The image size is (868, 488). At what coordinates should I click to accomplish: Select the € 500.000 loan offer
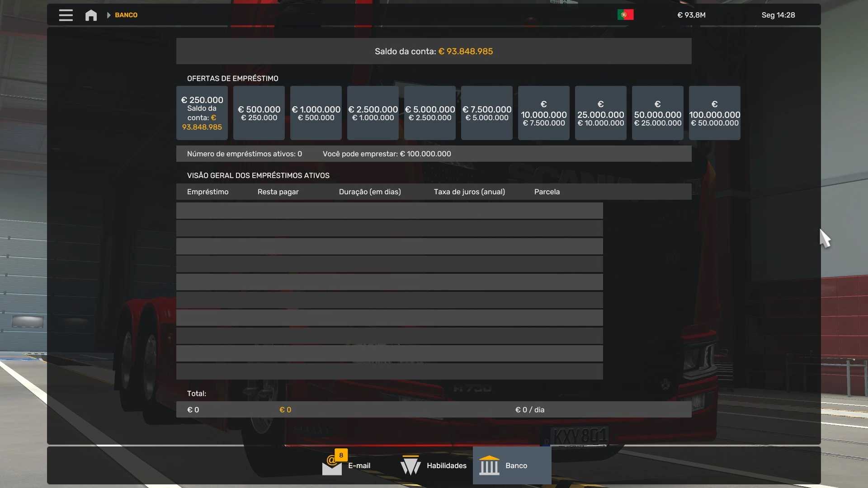pyautogui.click(x=259, y=113)
